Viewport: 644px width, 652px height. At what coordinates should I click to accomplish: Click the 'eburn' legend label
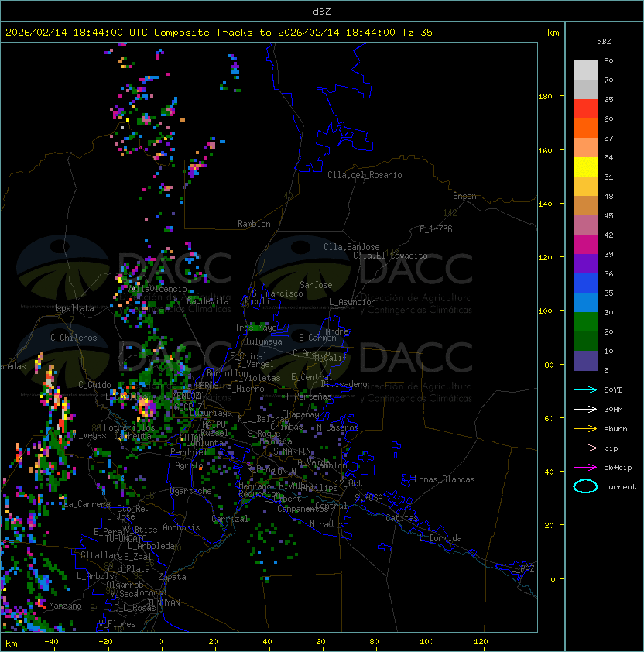click(x=615, y=429)
